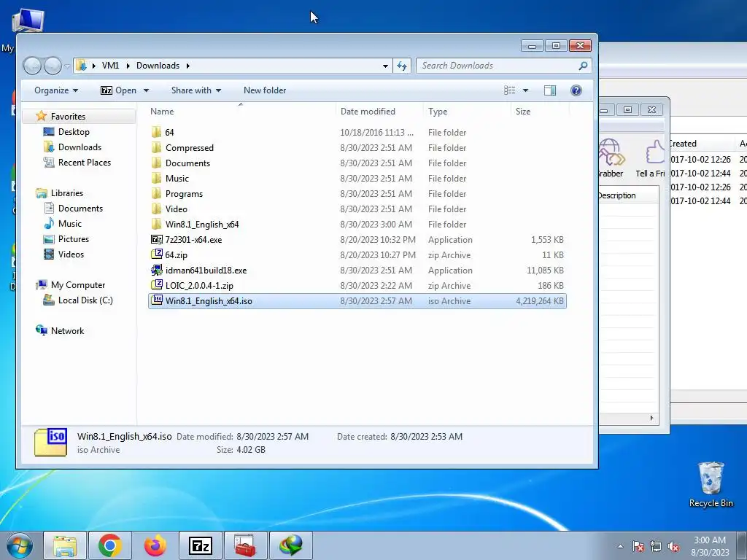Select the Programs folder icon
Viewport: 747px width, 560px height.
pyautogui.click(x=156, y=194)
